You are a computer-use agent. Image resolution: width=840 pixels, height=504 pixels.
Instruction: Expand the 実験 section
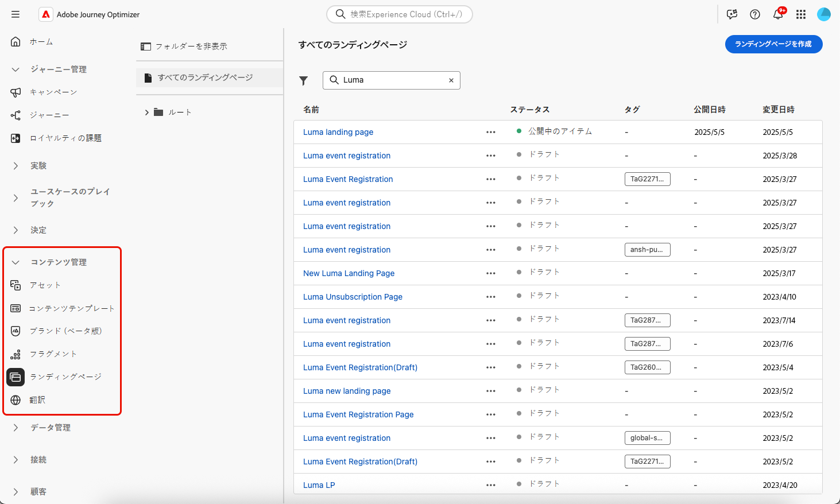(x=16, y=166)
